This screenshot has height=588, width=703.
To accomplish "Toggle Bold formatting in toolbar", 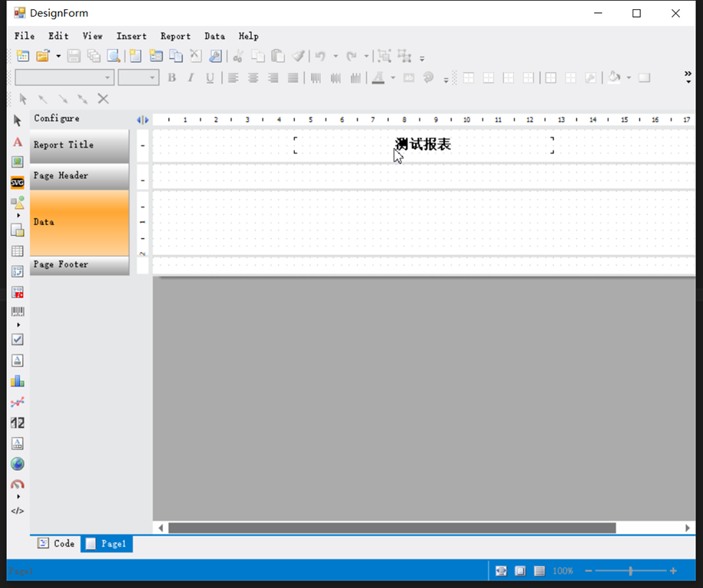I will [172, 77].
